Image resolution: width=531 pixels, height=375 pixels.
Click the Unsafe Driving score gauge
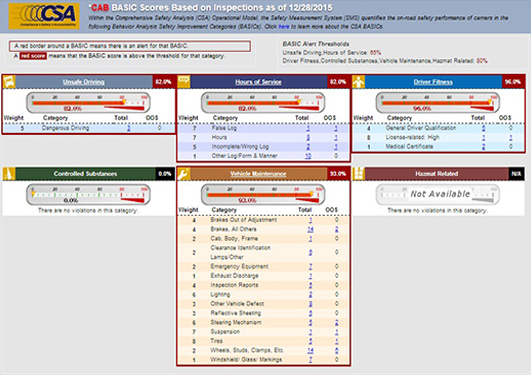tap(88, 103)
